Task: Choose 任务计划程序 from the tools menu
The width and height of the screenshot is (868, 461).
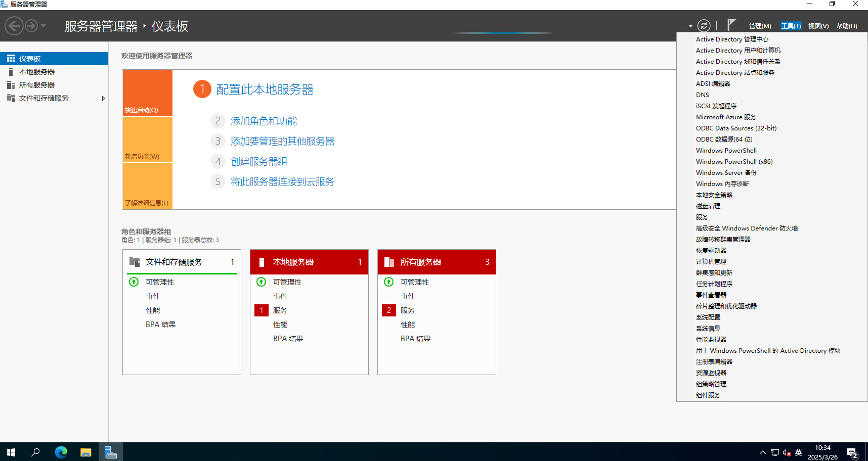Action: point(714,284)
